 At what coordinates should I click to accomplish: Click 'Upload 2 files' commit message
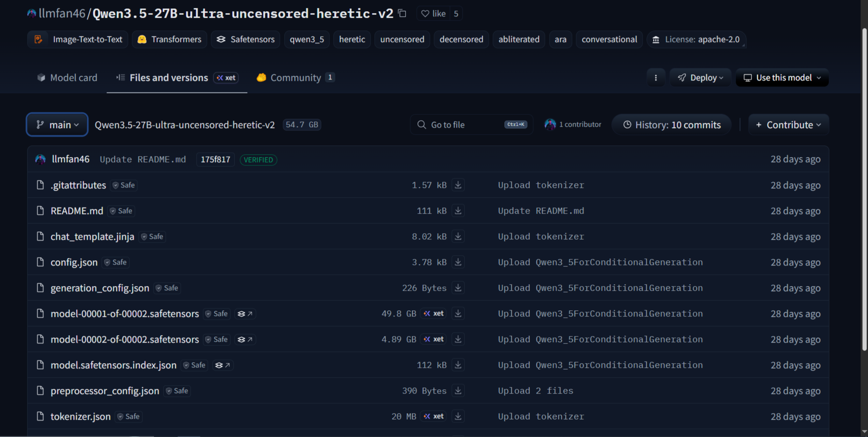[x=536, y=391]
